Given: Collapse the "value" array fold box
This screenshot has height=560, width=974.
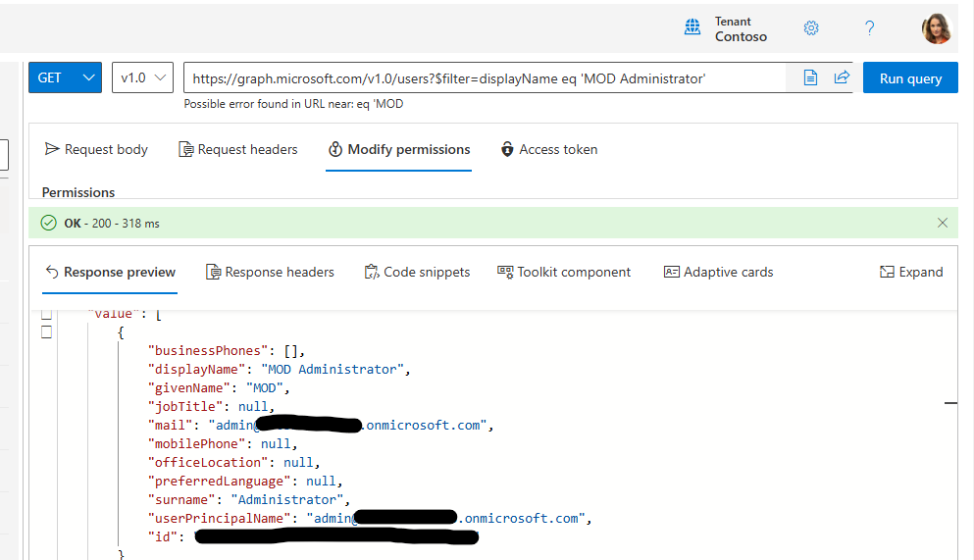Looking at the screenshot, I should [x=46, y=314].
